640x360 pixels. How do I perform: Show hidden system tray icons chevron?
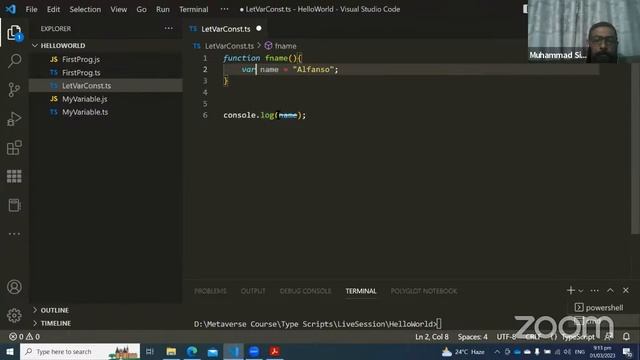pyautogui.click(x=497, y=351)
